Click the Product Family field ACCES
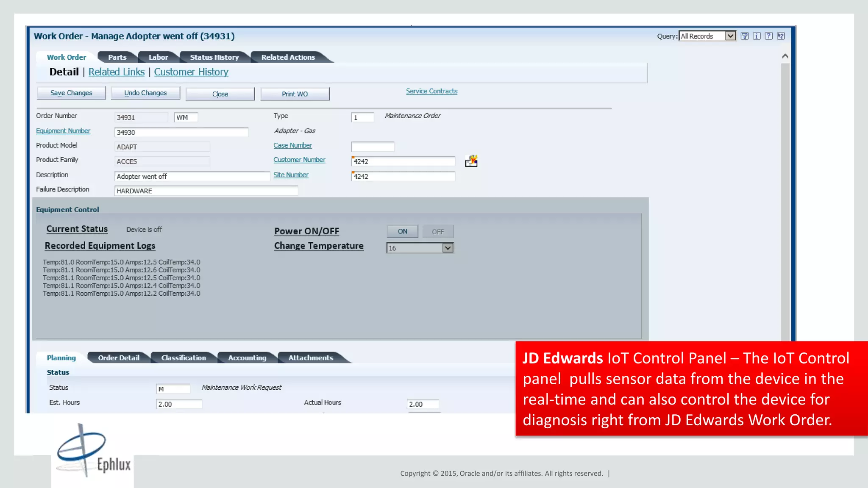 click(162, 161)
